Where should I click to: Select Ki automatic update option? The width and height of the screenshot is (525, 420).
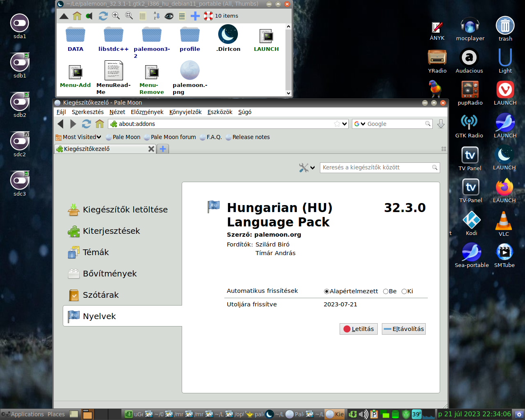[407, 291]
